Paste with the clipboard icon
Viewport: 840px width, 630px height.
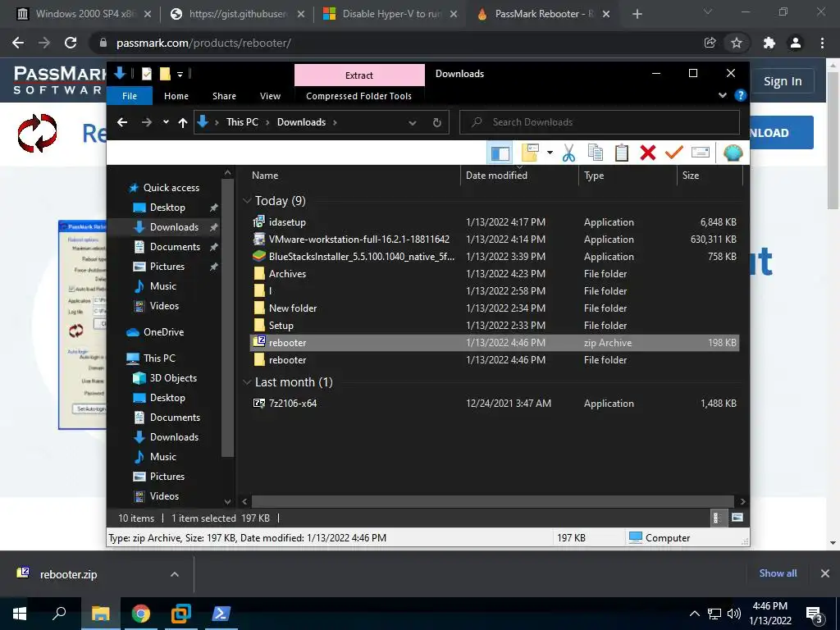click(x=622, y=153)
